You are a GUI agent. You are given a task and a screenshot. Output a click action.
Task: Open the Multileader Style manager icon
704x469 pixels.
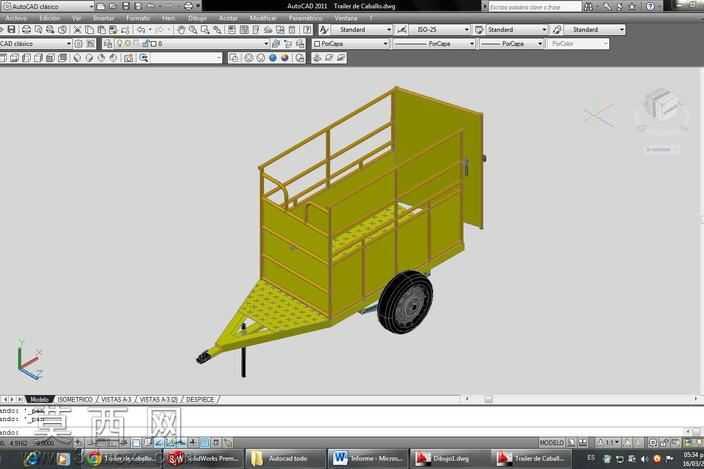point(557,30)
